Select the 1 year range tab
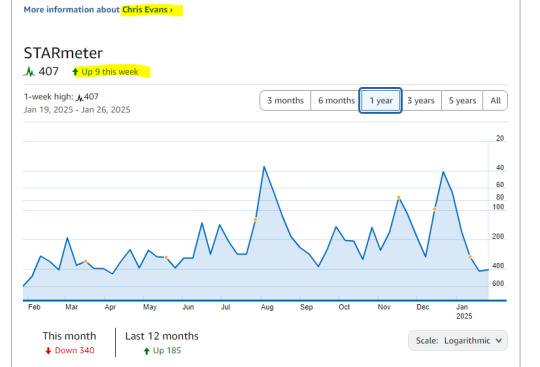 point(381,101)
